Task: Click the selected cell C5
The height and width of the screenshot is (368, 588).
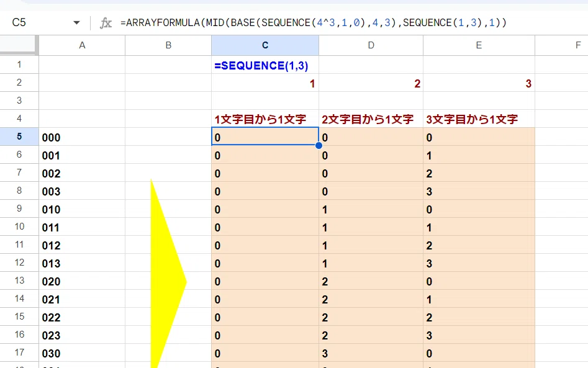Action: [x=265, y=137]
